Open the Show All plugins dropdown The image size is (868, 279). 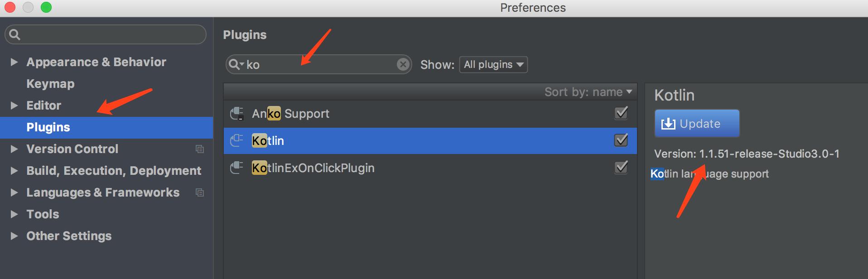[493, 64]
